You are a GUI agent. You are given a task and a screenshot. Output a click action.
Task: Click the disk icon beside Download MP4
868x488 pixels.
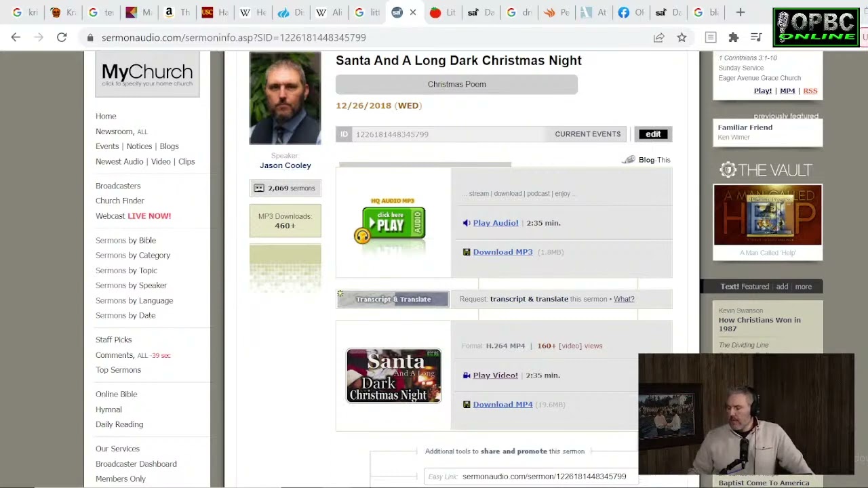467,405
